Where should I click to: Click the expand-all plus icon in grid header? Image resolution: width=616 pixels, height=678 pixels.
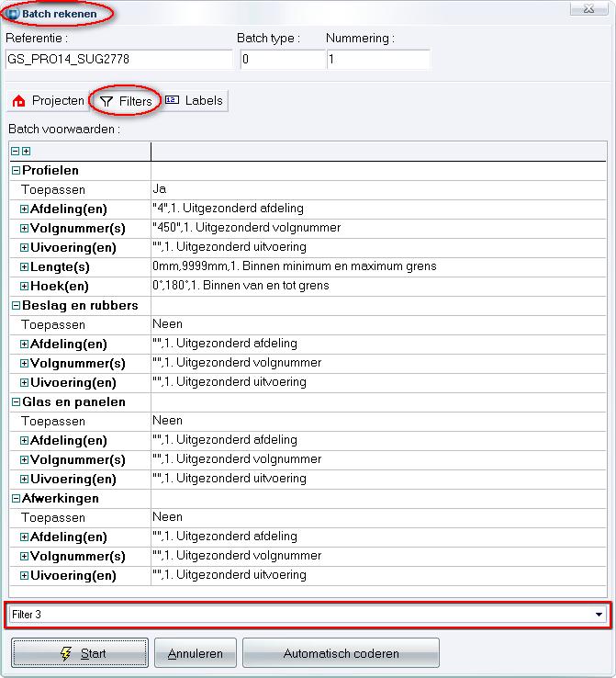coord(27,151)
